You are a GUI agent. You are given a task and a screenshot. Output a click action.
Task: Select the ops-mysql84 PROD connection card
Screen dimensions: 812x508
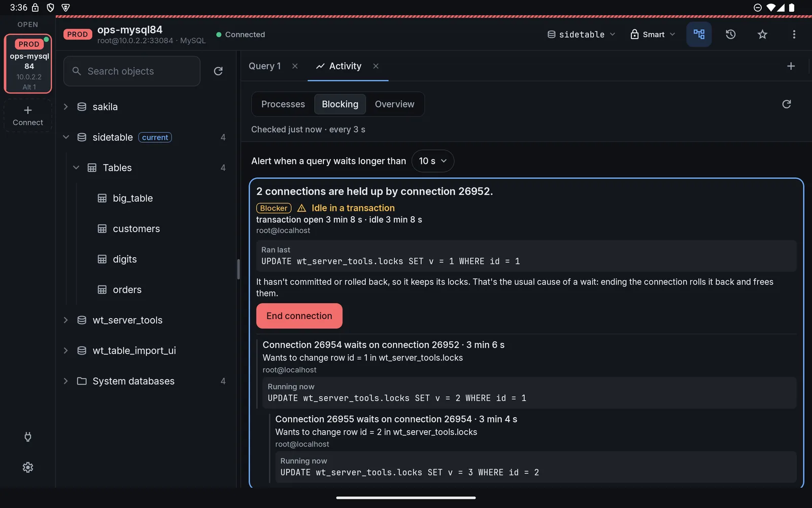coord(28,64)
